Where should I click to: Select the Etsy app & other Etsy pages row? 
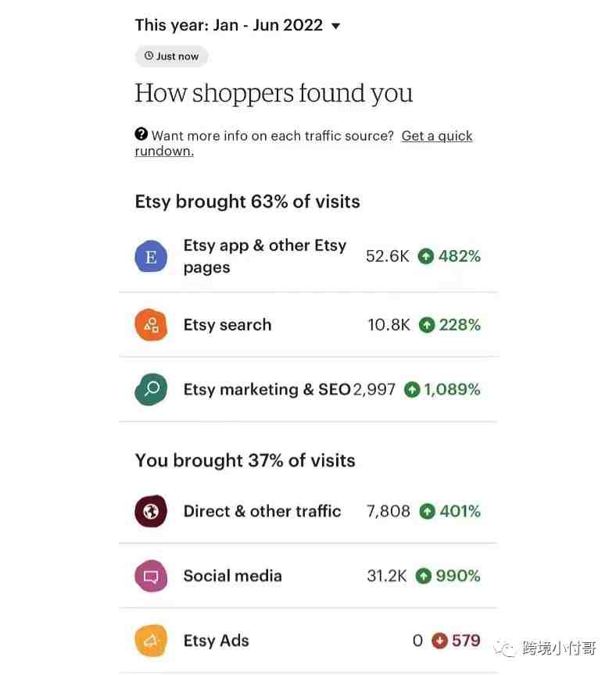pos(308,256)
